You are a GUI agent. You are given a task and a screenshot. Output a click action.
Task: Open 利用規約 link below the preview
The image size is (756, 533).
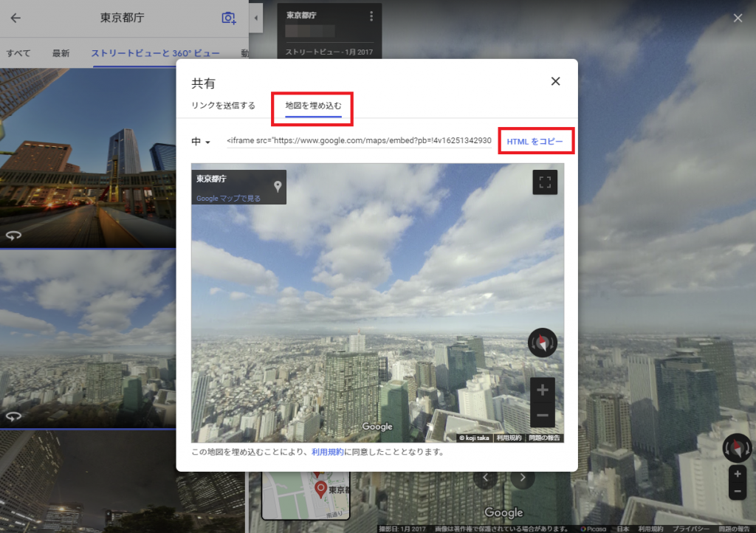click(x=327, y=452)
